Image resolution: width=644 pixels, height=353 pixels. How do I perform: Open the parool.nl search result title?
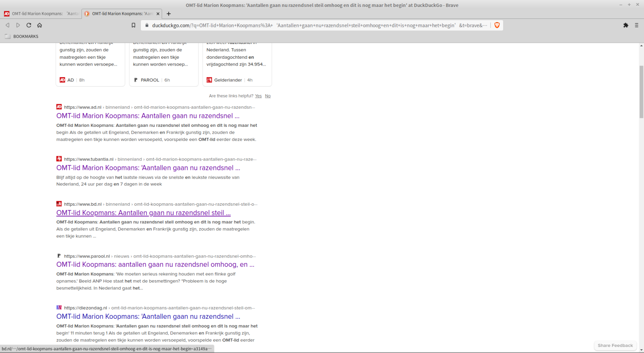point(155,264)
